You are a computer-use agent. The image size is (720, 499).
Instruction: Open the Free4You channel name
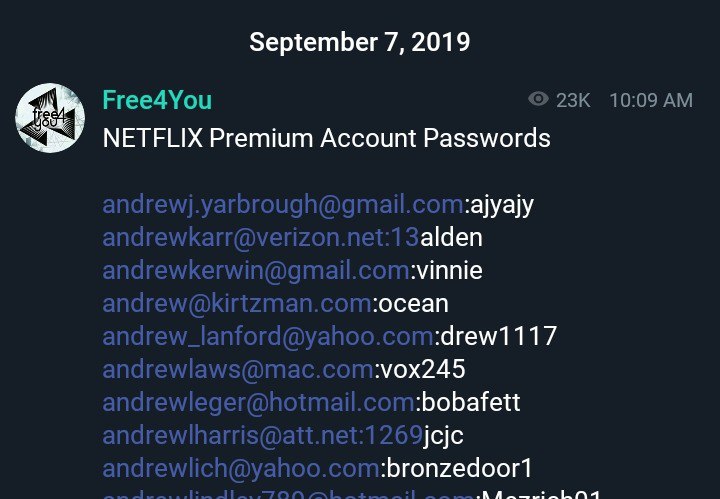[x=157, y=100]
